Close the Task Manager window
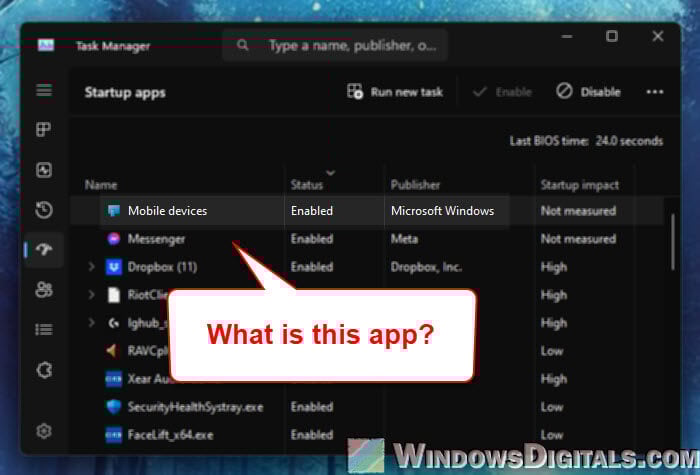 (x=658, y=36)
